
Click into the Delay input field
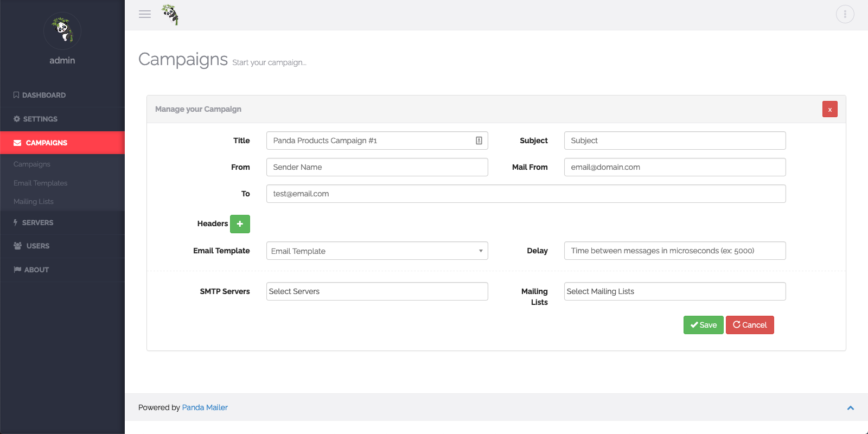click(674, 251)
